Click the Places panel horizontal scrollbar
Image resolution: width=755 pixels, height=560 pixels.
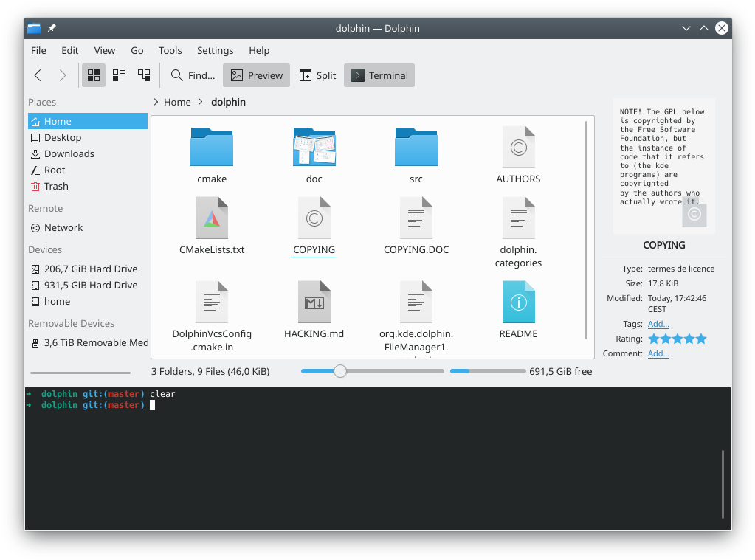click(80, 373)
